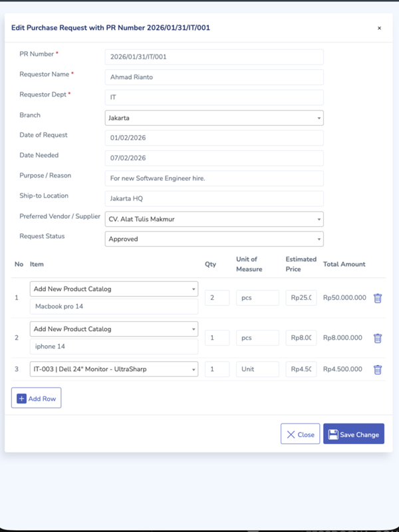Remove the Dell 24" Monitor row via trash icon
This screenshot has height=532, width=399.
pos(378,369)
